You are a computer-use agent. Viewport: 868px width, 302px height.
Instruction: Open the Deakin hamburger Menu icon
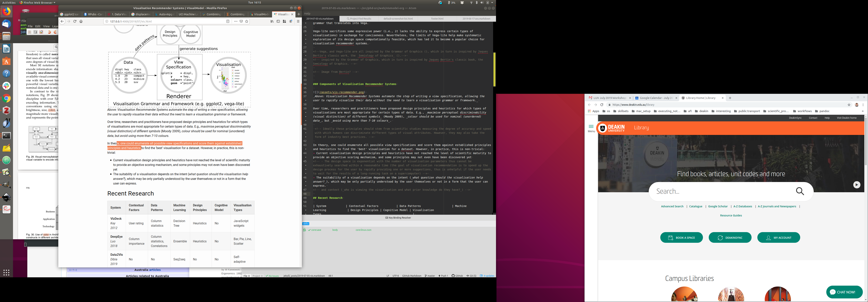[591, 127]
